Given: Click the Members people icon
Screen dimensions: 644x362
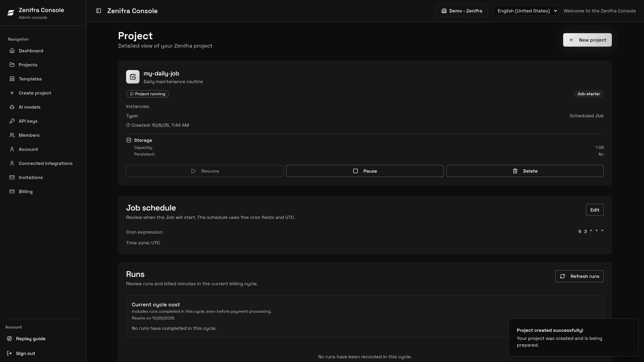Looking at the screenshot, I should 12,135.
